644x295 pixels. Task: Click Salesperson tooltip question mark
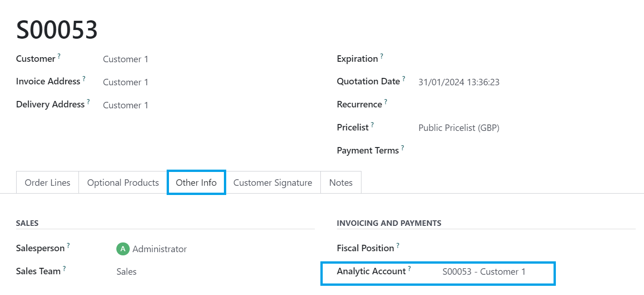pyautogui.click(x=68, y=245)
